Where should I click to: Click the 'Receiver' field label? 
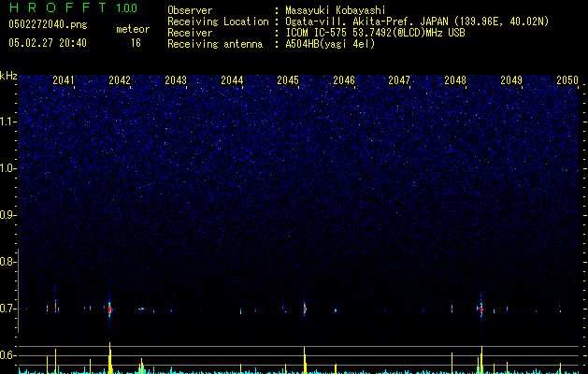(190, 33)
